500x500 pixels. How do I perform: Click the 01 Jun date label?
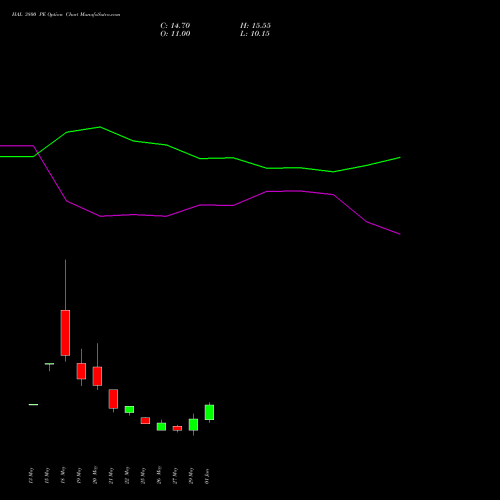[x=207, y=476]
